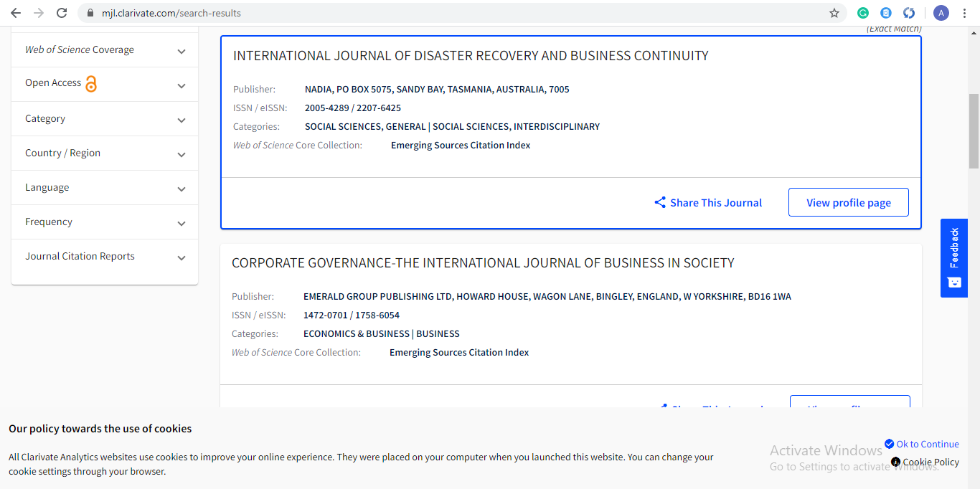The width and height of the screenshot is (980, 489).
Task: Open the sync circular-arrows extension icon
Action: tap(909, 13)
